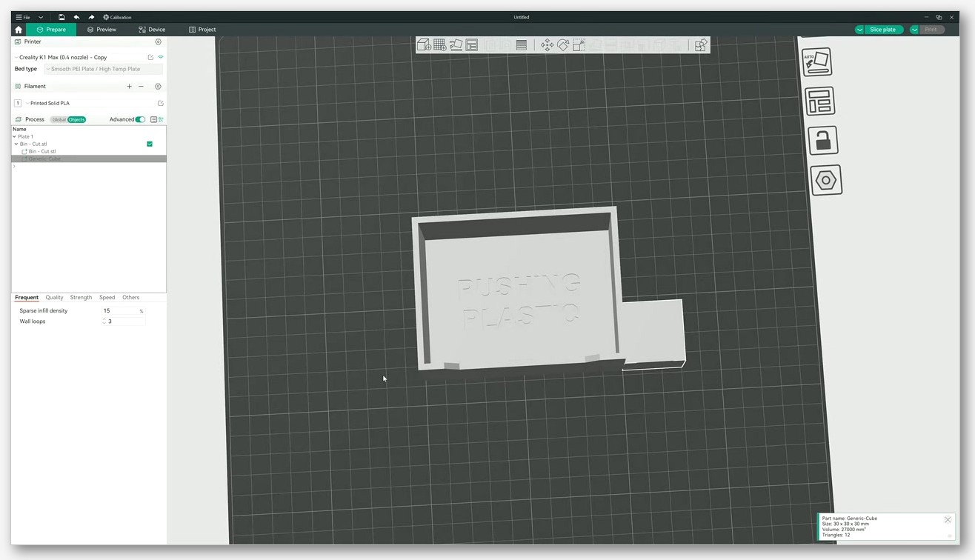975x560 pixels.
Task: Click the Add plate grid icon
Action: [x=439, y=45]
